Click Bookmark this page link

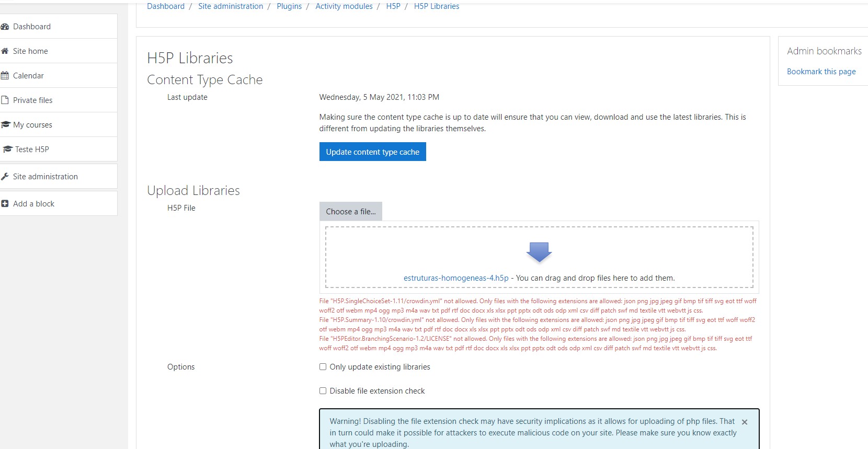(821, 72)
